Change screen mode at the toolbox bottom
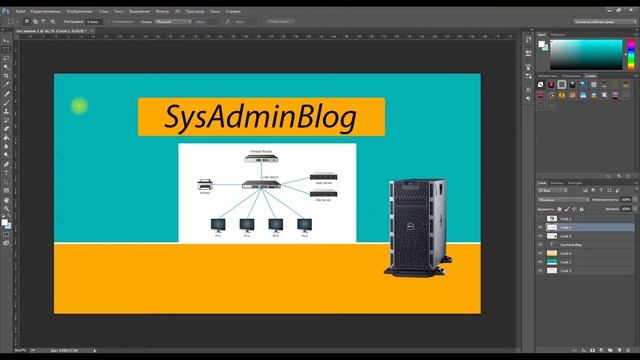This screenshot has width=640, height=360. click(x=6, y=243)
